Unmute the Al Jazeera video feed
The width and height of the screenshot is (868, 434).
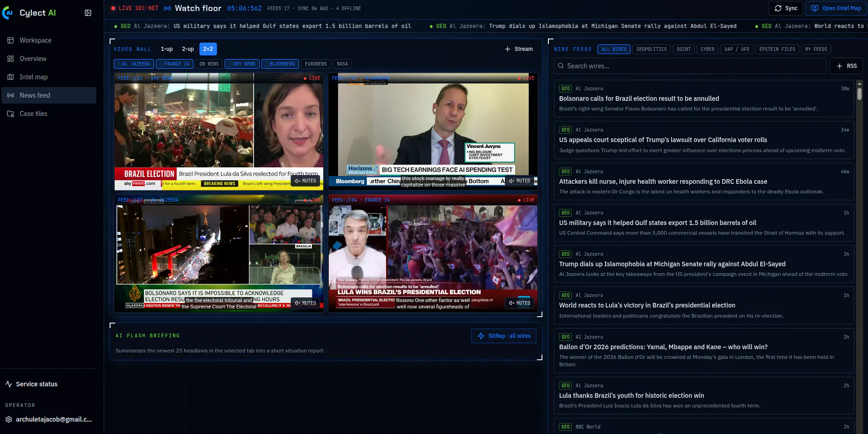click(305, 303)
